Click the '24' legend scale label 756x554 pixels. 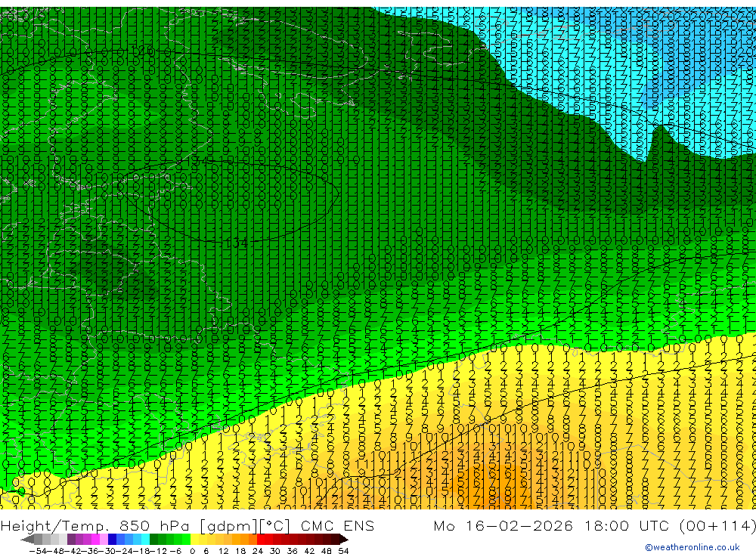coord(258,551)
